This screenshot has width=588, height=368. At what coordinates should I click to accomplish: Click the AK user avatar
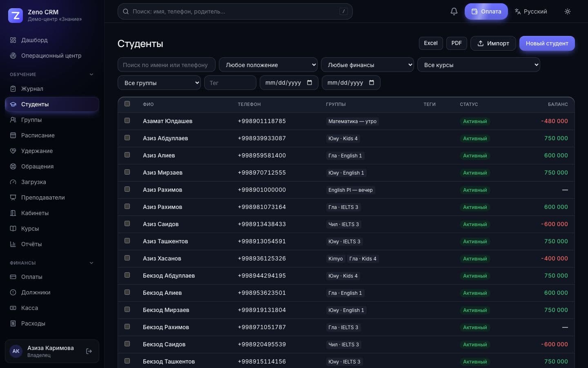[16, 351]
